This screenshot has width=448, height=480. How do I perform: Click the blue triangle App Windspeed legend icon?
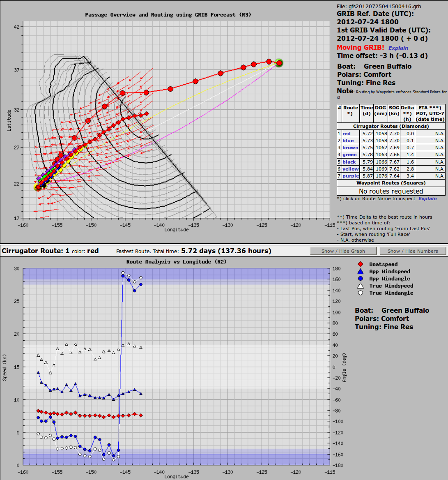click(x=360, y=271)
